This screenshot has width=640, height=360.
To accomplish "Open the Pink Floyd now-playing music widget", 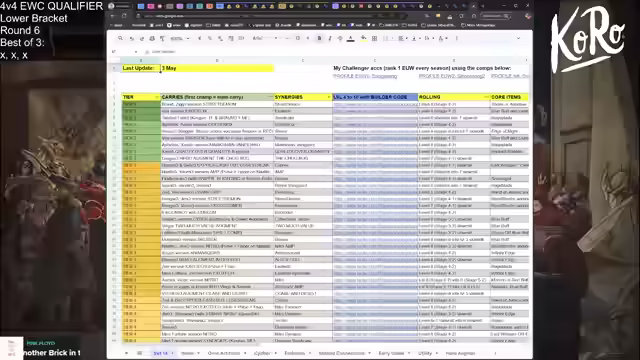I will [x=41, y=348].
